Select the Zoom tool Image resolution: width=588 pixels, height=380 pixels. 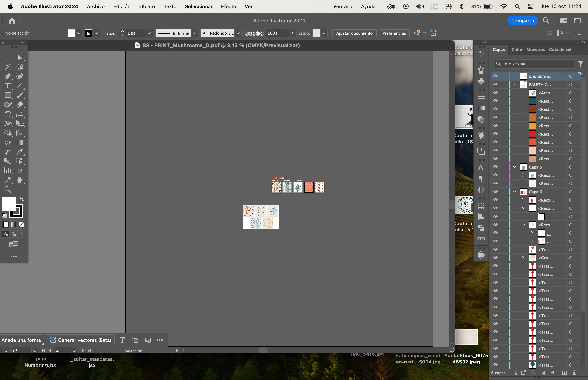[x=7, y=189]
